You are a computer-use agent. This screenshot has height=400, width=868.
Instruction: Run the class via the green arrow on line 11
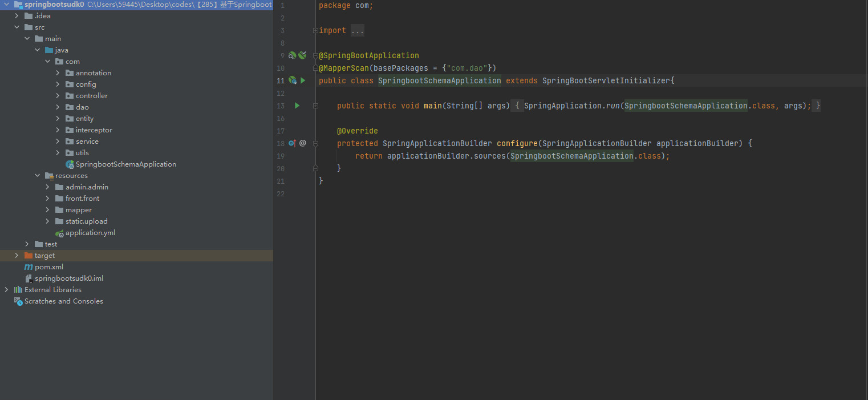[x=303, y=80]
